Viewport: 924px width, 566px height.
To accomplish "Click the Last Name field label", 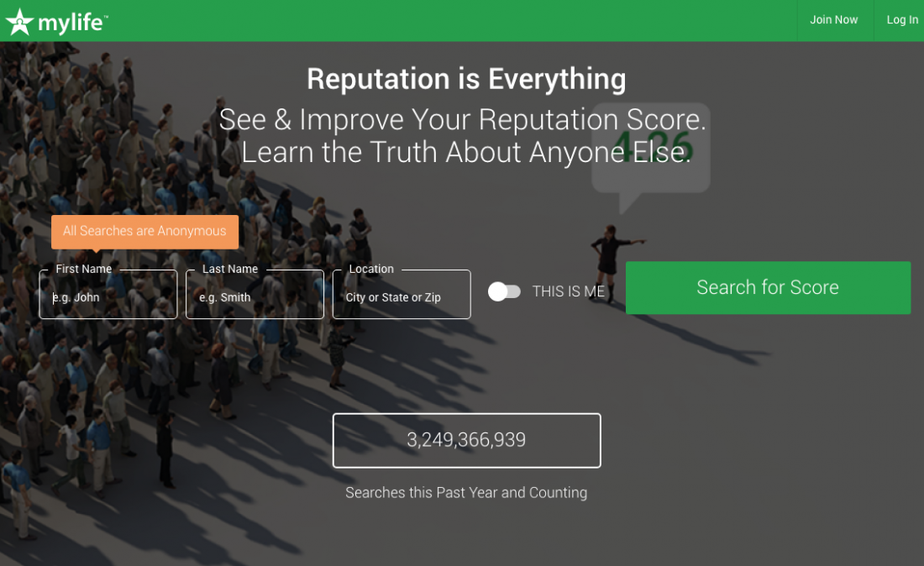I will click(x=230, y=270).
